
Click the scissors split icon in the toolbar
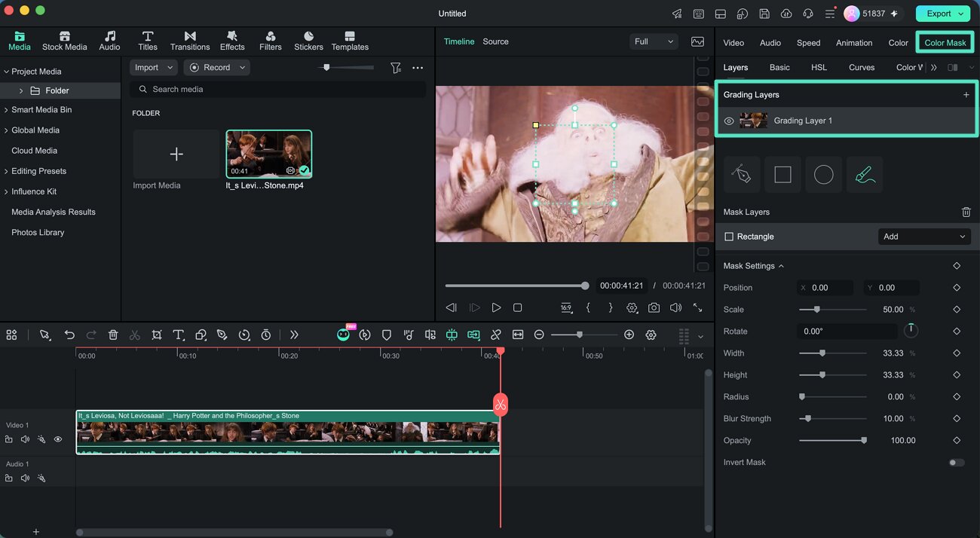(x=135, y=335)
